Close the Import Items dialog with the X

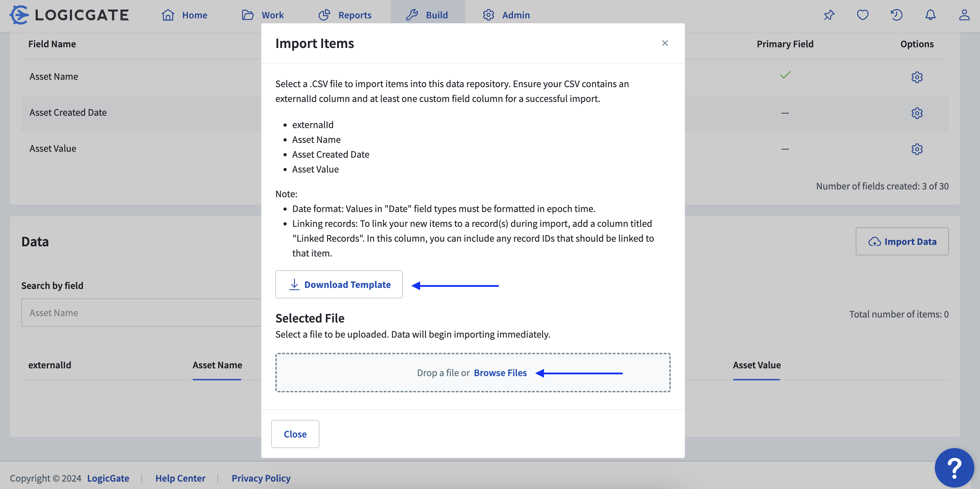(665, 43)
